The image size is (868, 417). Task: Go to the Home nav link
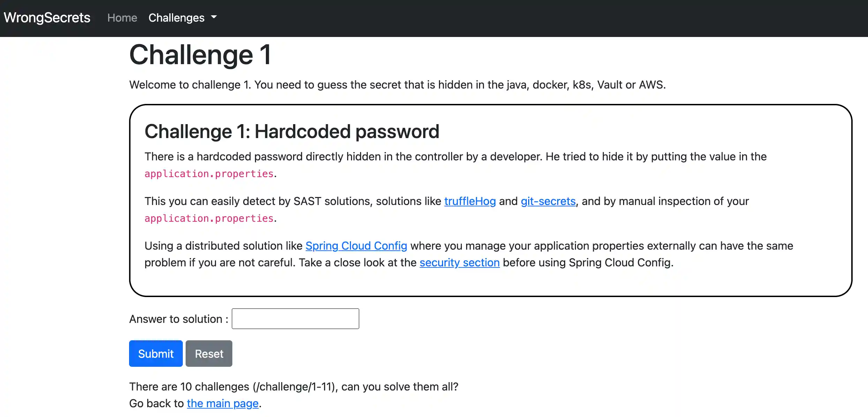tap(122, 18)
